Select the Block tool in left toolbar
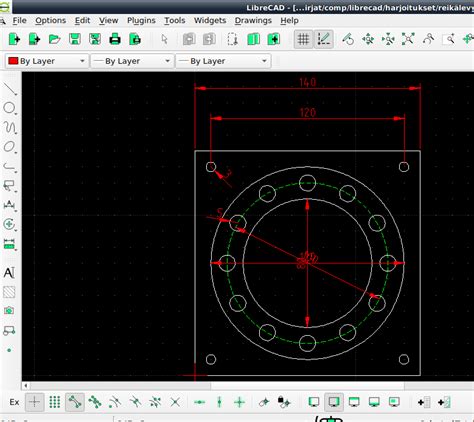 (x=9, y=330)
